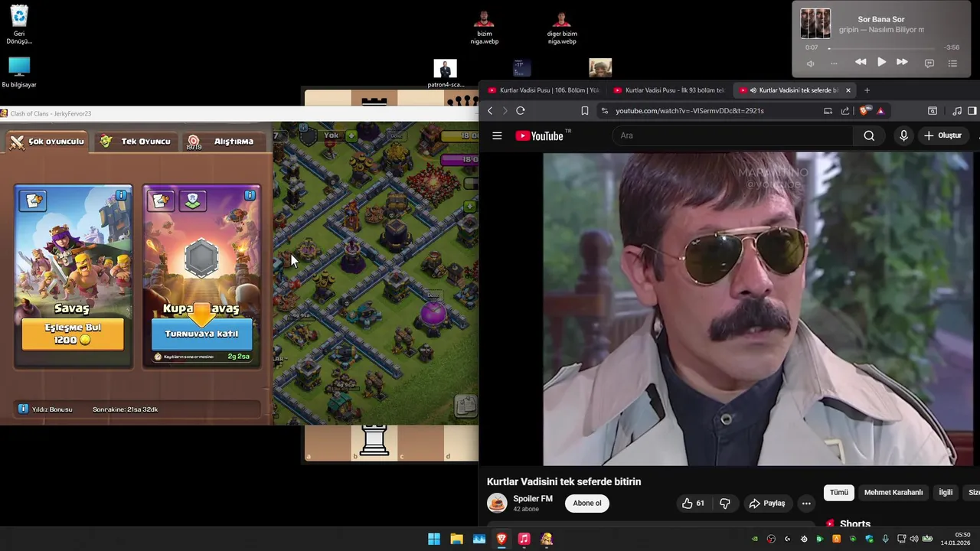
Task: Open the three-dot menu in mini player
Action: click(x=834, y=63)
